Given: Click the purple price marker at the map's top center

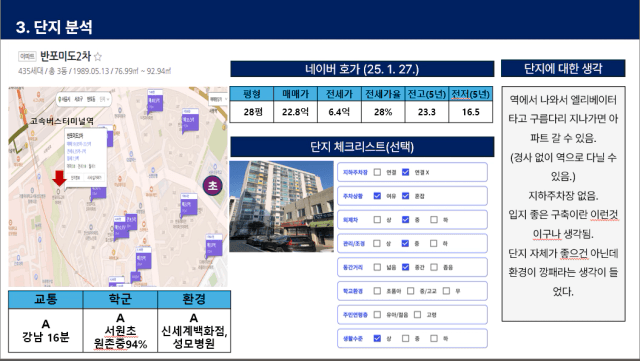Looking at the screenshot, I should (x=155, y=101).
